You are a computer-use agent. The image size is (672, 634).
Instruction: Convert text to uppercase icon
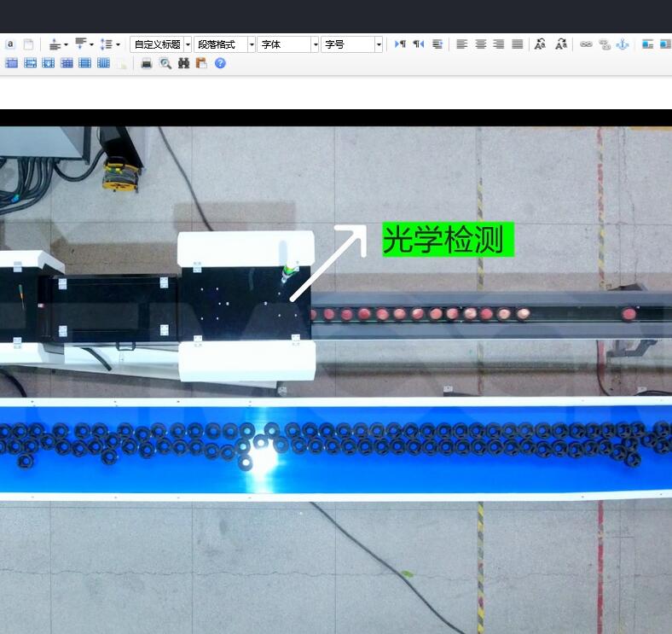point(540,44)
